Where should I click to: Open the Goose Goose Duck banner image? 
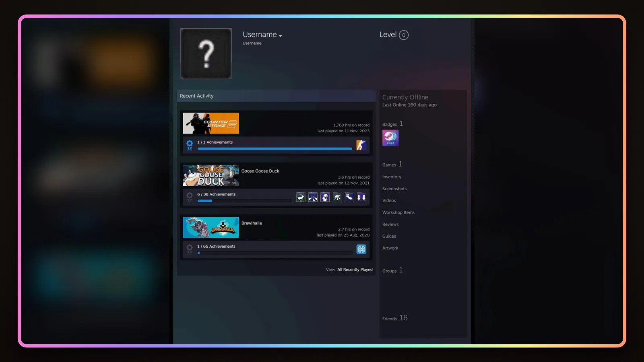(x=211, y=175)
